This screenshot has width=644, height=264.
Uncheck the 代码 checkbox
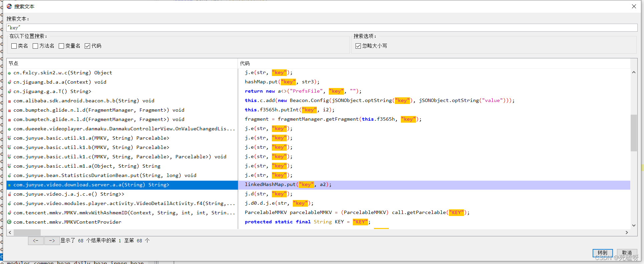pos(87,46)
